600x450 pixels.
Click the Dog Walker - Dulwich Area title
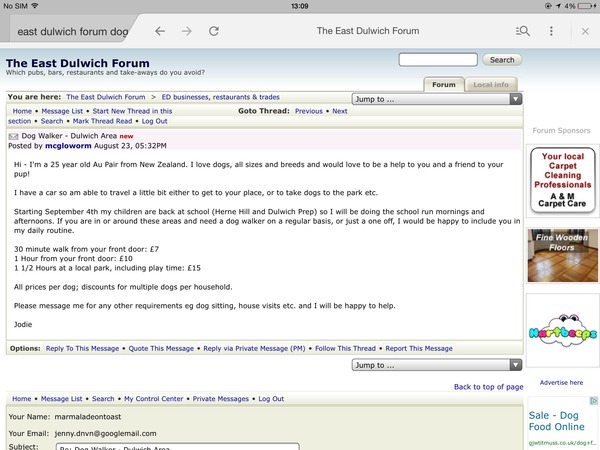click(69, 136)
